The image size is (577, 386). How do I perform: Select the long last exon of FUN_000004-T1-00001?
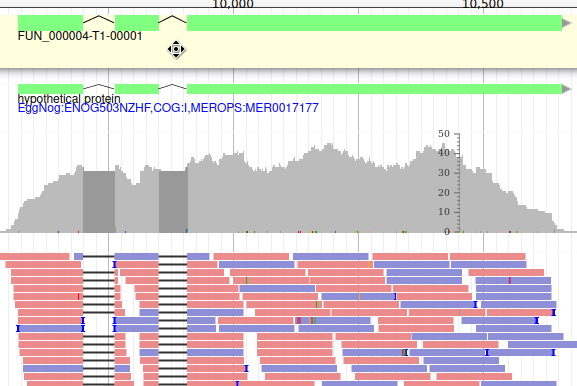[375, 23]
